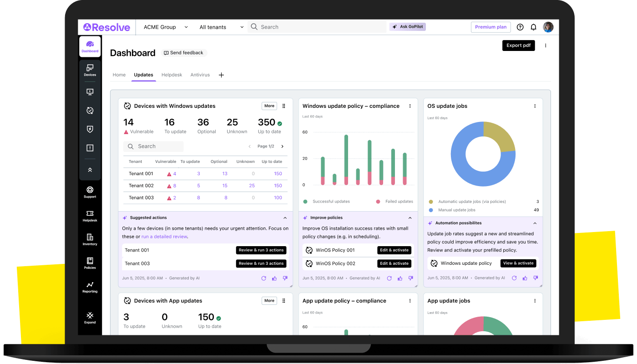Click the Resolve logo
The width and height of the screenshot is (637, 364).
tap(106, 27)
